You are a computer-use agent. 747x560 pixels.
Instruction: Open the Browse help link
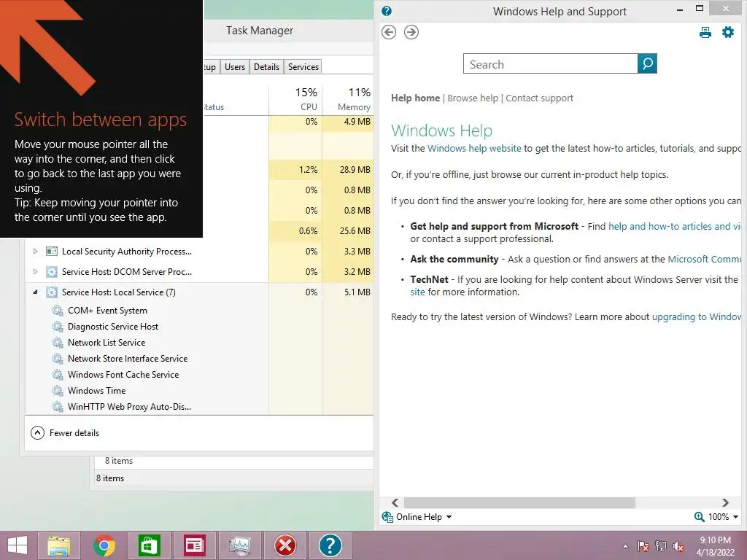473,98
